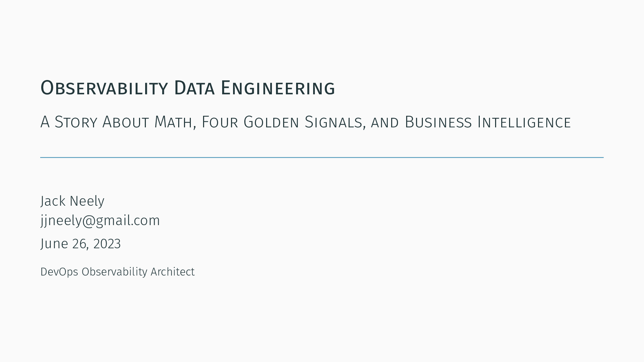Click the blue horizontal divider line

(322, 157)
